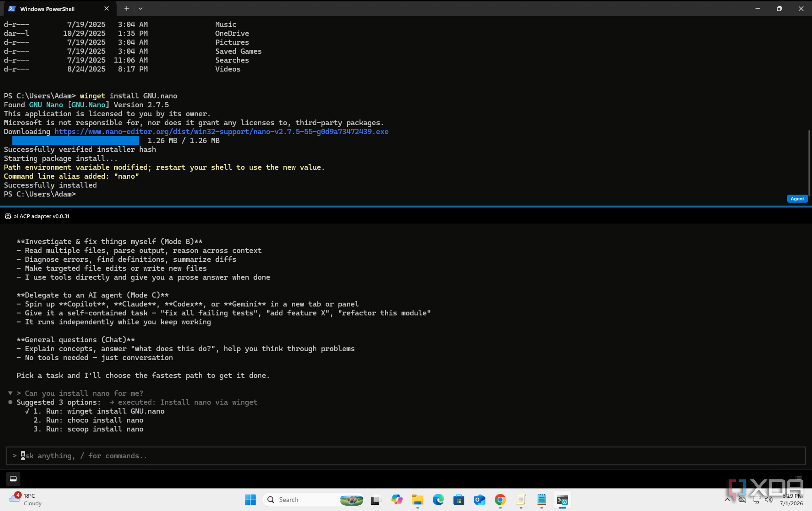Toggle the bottom panel layout icon

(x=13, y=479)
